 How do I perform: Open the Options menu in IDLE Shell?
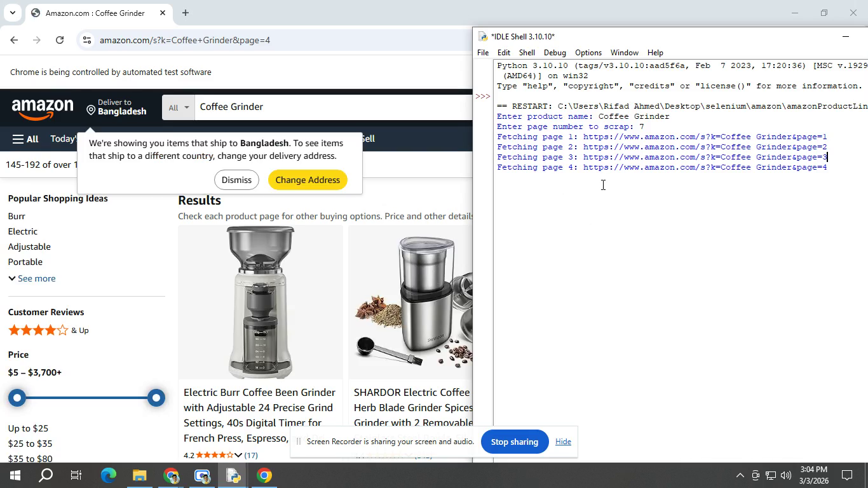point(588,53)
